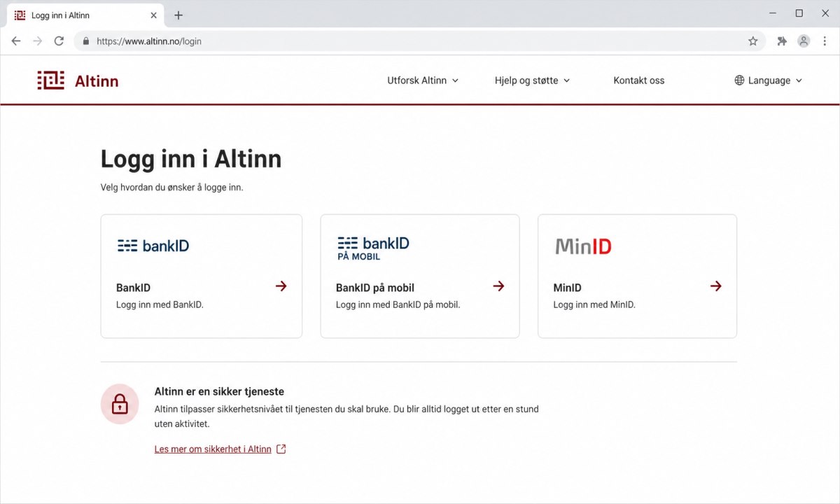The width and height of the screenshot is (840, 504).
Task: Click 'Logg inn med BankID på mobil.' text
Action: [398, 304]
